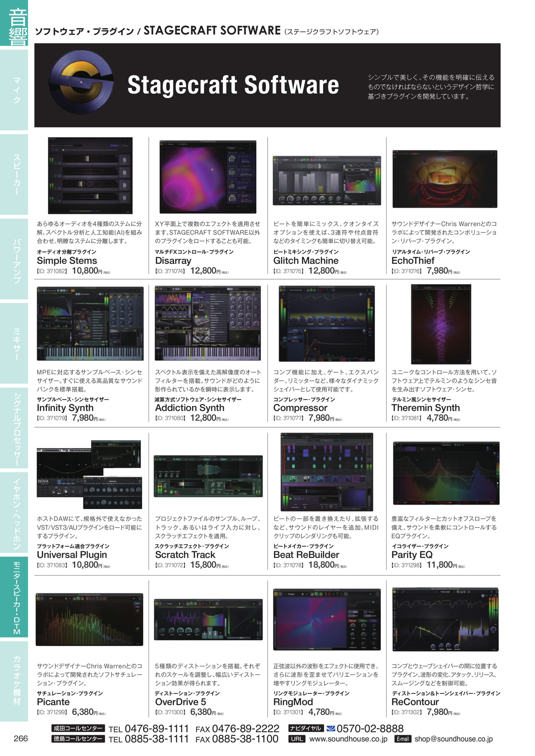Click the Infinity Synth product name
Viewport: 535px width, 756px height.
pos(65,408)
